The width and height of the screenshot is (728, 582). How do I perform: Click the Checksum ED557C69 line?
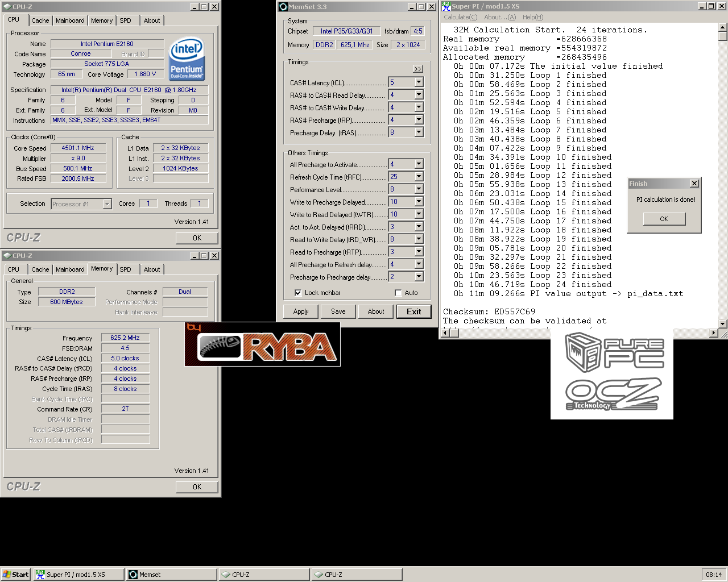point(489,312)
